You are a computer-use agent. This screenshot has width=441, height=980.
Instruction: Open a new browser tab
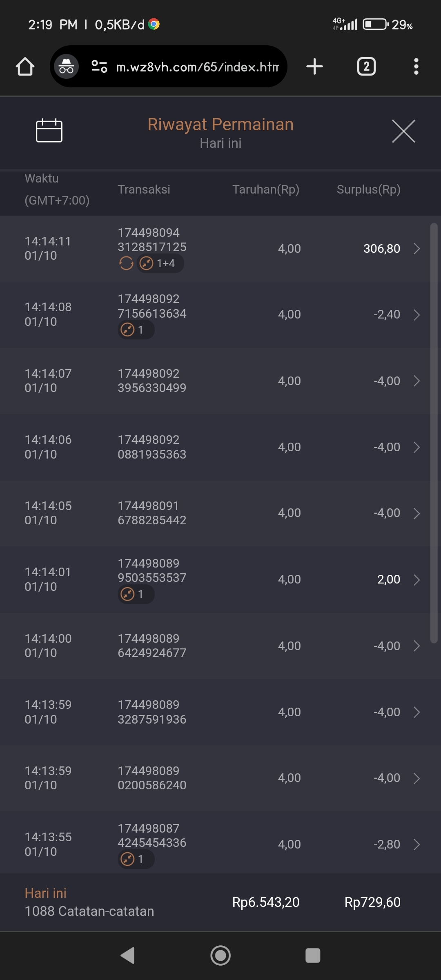coord(314,67)
